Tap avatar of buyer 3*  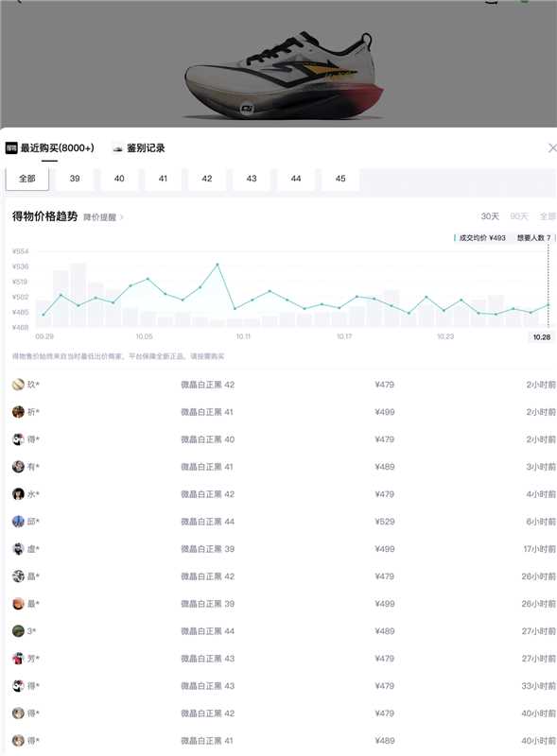point(18,631)
